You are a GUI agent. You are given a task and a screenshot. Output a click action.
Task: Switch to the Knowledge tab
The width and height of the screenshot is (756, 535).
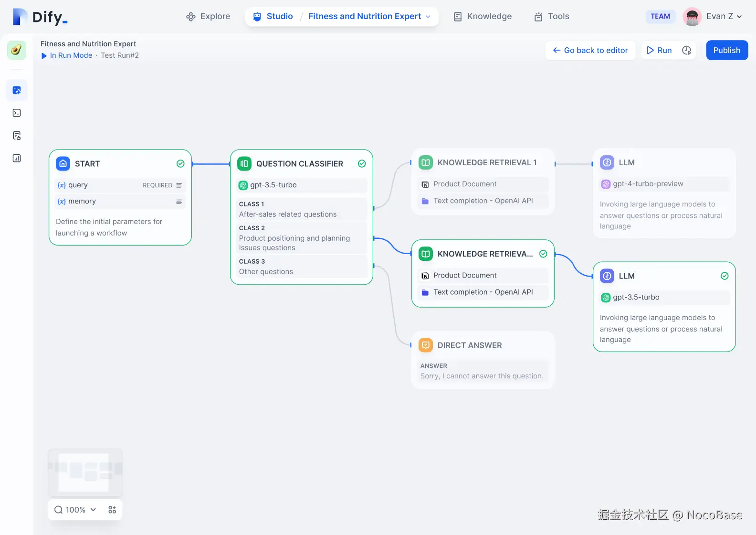click(x=483, y=16)
